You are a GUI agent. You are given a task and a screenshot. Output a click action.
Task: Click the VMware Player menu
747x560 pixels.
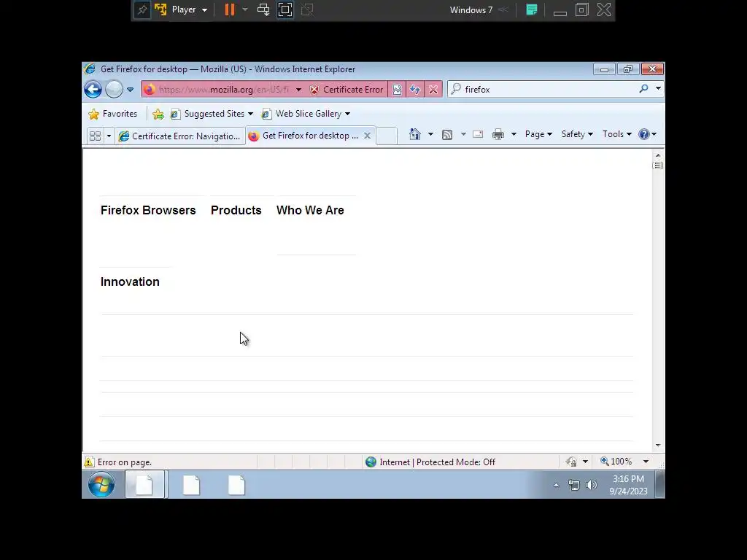point(190,9)
